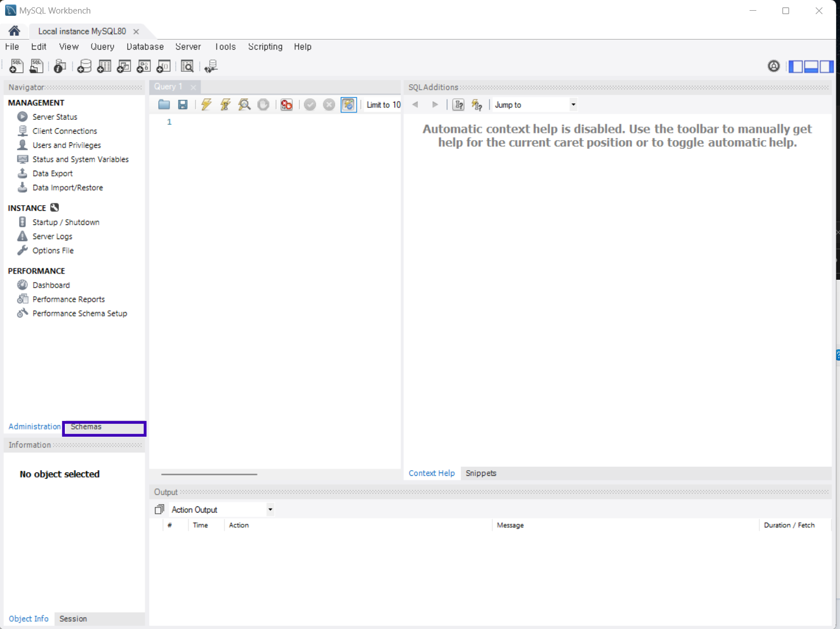Open the Tools menu
840x629 pixels.
coord(226,47)
